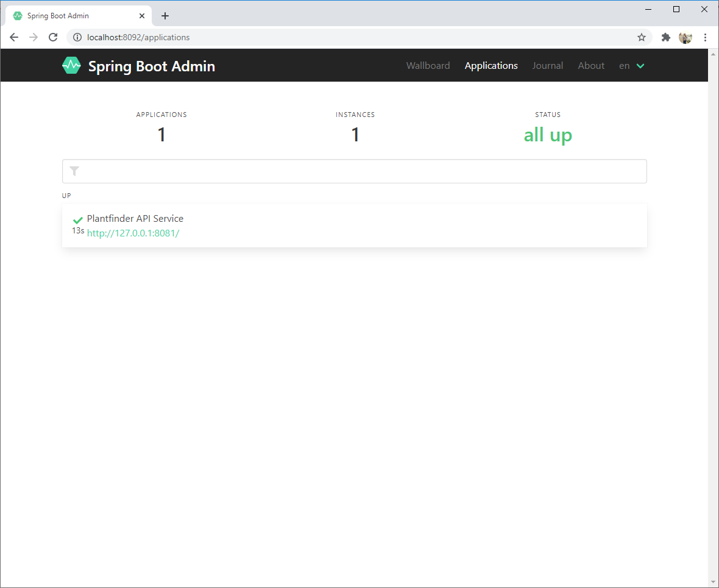
Task: Click the back navigation arrow
Action: (14, 37)
